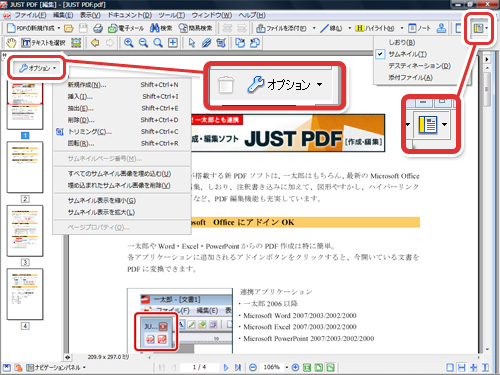Collapse side panel with right-arrow button
500x375 pixels.
[x=487, y=59]
